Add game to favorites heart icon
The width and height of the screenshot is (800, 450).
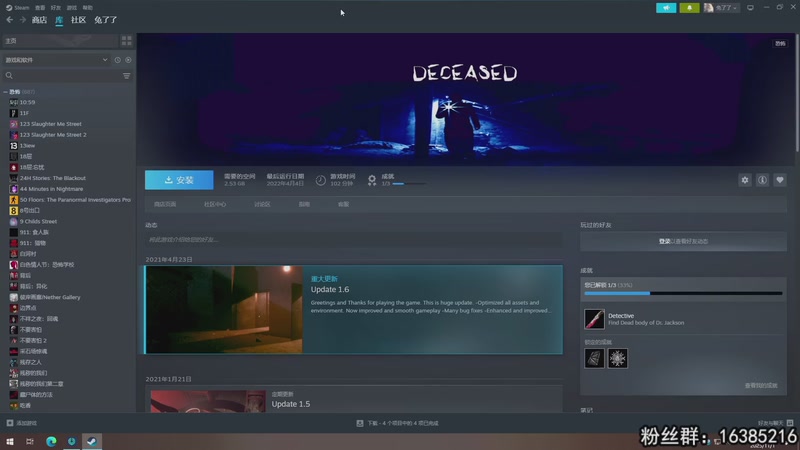click(780, 180)
